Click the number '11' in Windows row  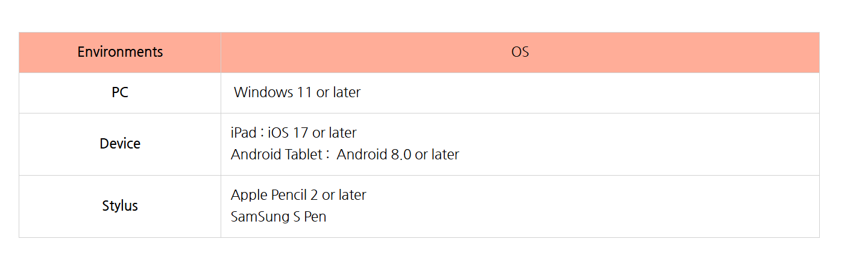click(304, 92)
